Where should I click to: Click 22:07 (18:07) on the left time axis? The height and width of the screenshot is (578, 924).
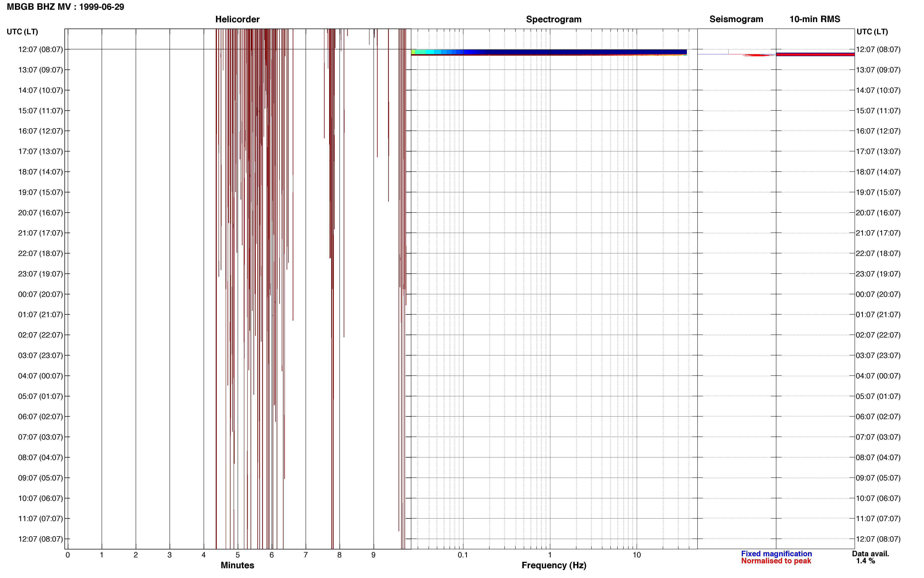41,253
